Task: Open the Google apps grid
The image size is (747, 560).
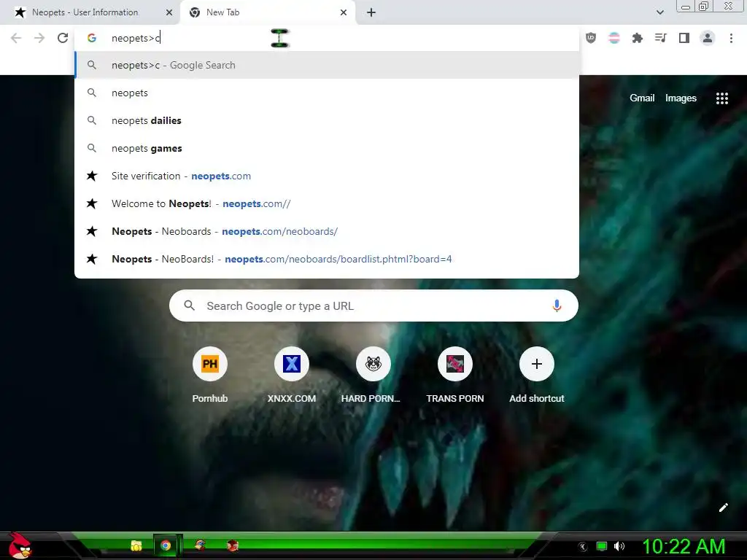Action: click(x=722, y=98)
